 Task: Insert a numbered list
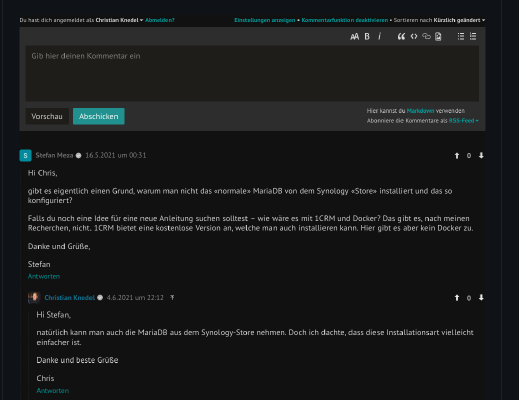pyautogui.click(x=473, y=36)
